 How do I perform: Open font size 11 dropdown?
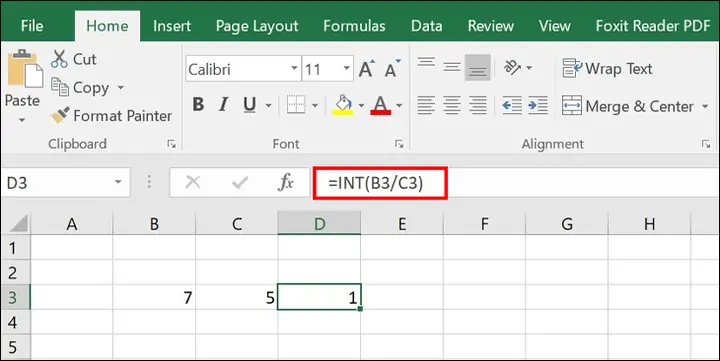point(347,68)
